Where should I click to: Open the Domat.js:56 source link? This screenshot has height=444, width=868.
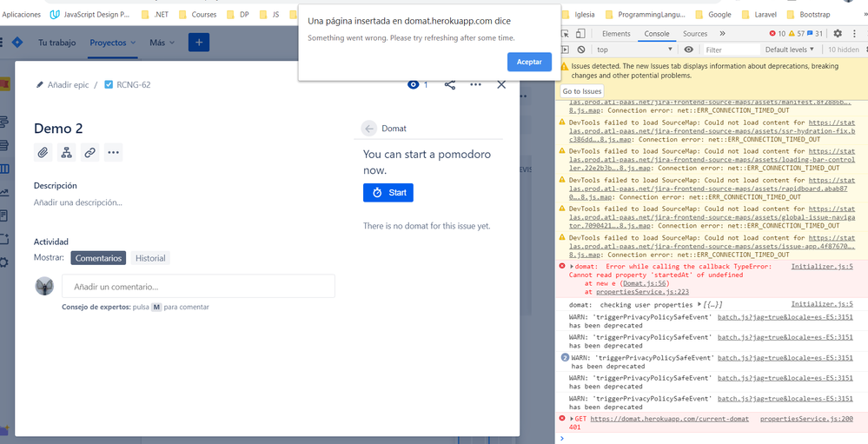646,283
